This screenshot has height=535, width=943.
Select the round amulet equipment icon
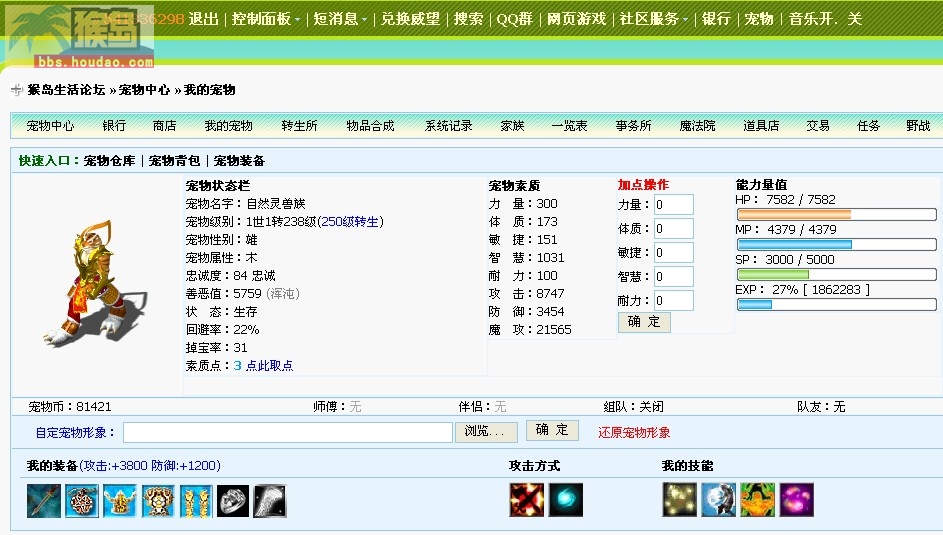82,501
